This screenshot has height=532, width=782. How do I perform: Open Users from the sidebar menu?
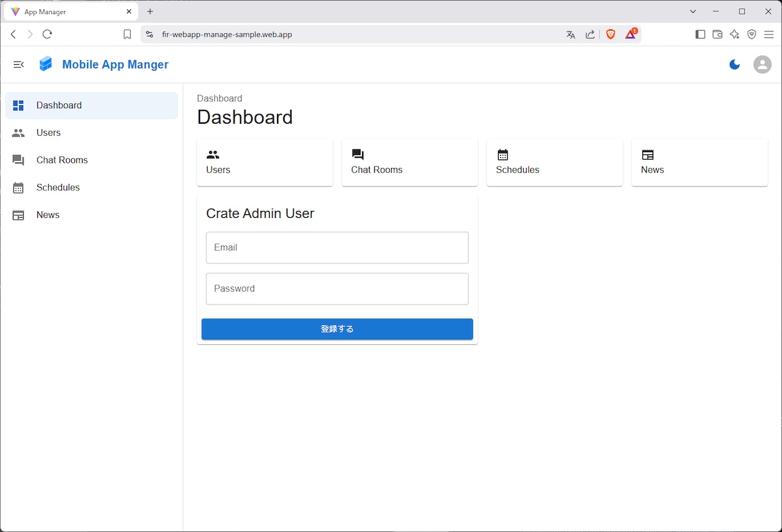[x=92, y=133]
